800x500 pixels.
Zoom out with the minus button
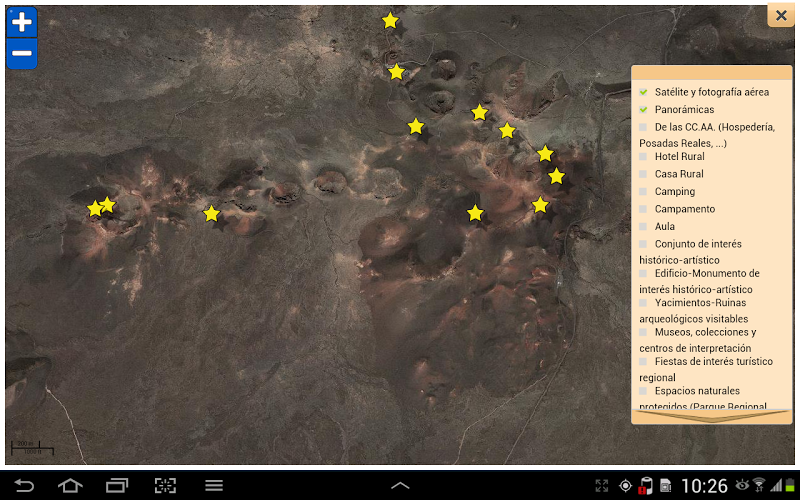pos(22,54)
